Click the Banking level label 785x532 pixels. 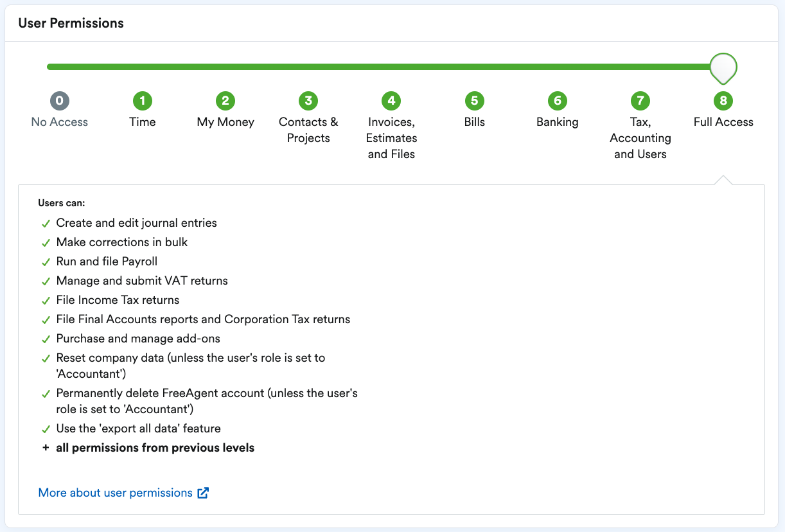[558, 122]
